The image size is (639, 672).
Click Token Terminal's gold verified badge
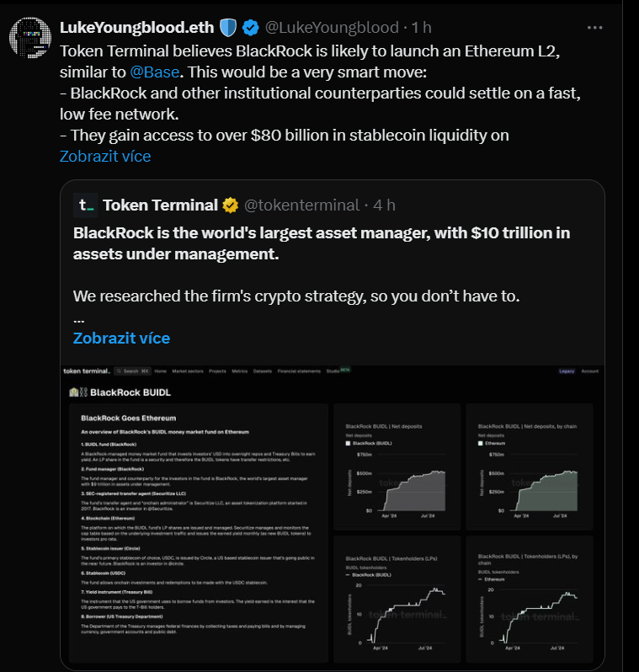click(x=231, y=205)
